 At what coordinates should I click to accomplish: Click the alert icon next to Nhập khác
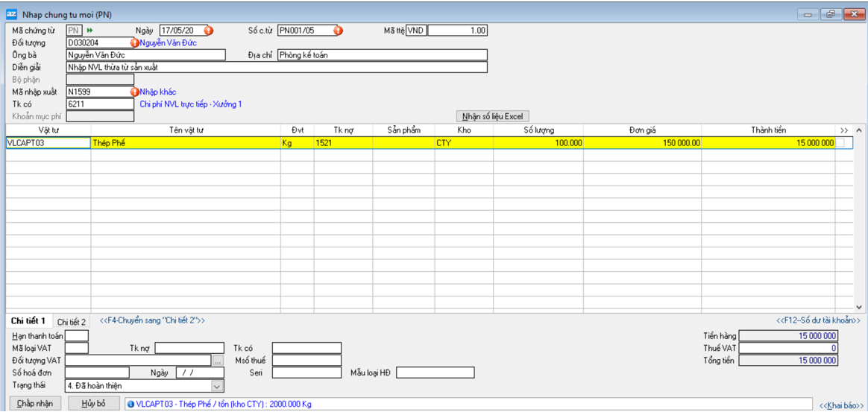point(135,92)
